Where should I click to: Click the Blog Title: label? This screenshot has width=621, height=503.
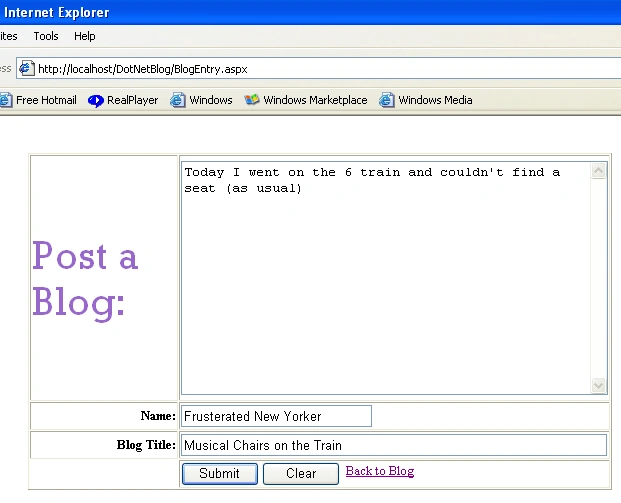(146, 445)
